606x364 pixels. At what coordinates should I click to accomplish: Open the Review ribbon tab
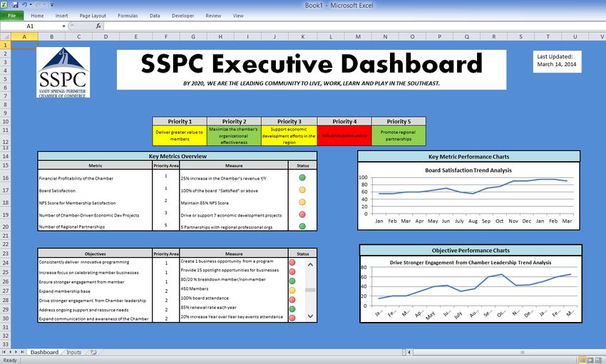(213, 16)
